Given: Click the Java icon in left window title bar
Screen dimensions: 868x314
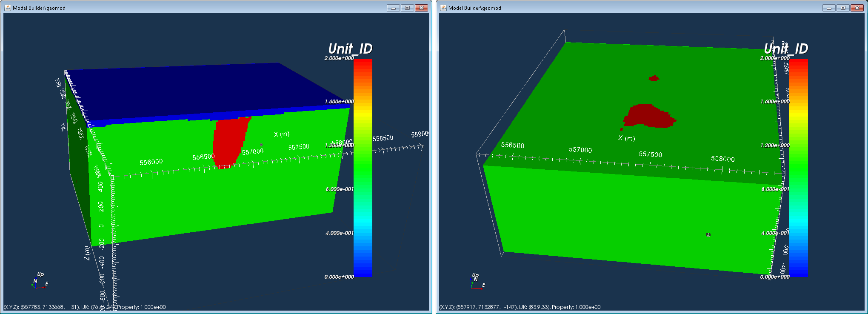Looking at the screenshot, I should [7, 8].
